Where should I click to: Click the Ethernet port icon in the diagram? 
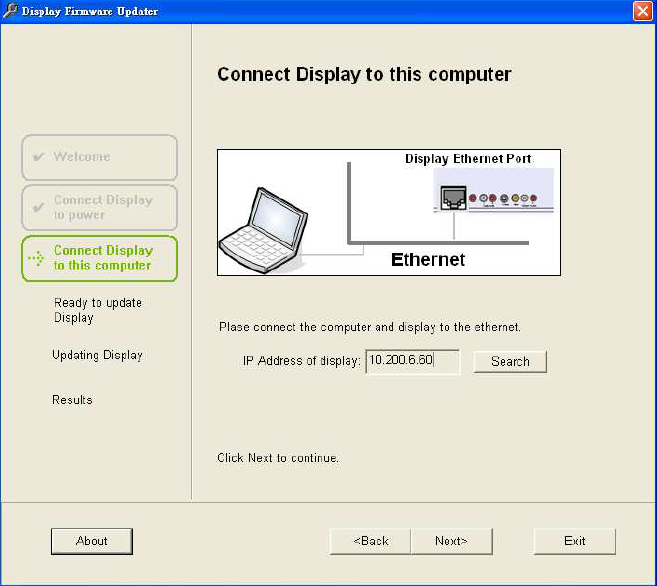click(x=453, y=195)
